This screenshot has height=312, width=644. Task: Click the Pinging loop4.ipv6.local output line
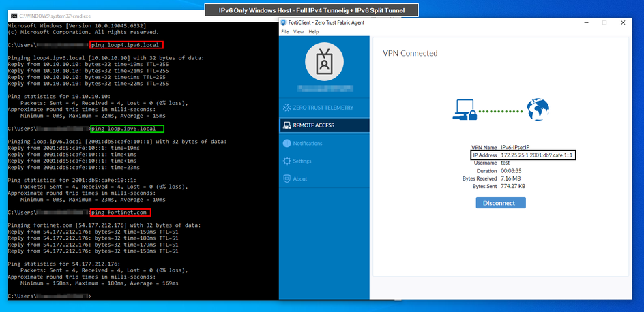point(106,58)
